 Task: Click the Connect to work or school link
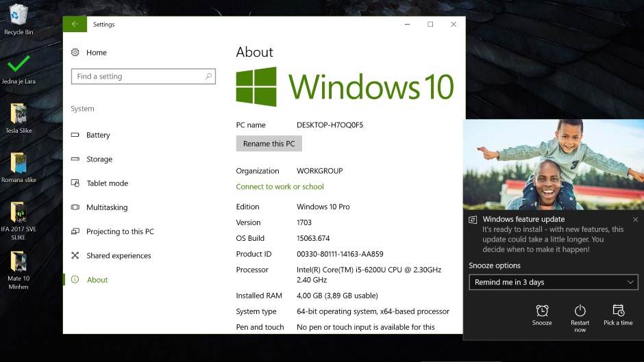click(280, 187)
